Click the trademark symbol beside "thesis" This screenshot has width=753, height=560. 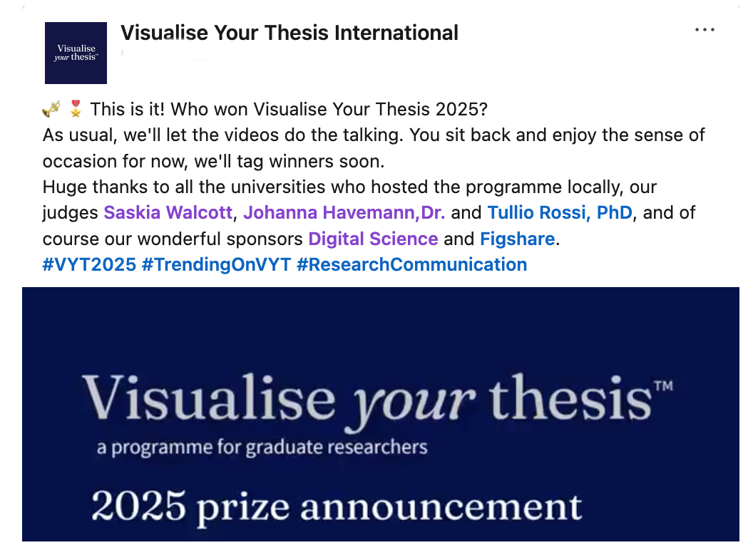(663, 387)
